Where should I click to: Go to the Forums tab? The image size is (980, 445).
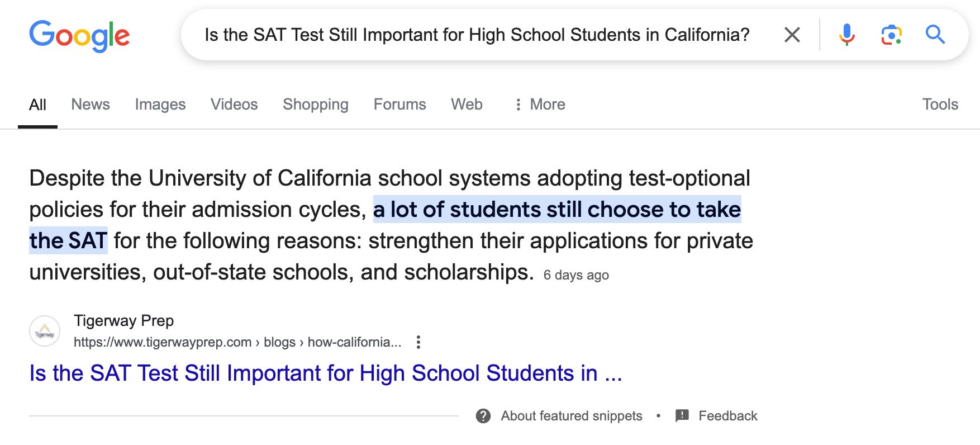click(400, 105)
